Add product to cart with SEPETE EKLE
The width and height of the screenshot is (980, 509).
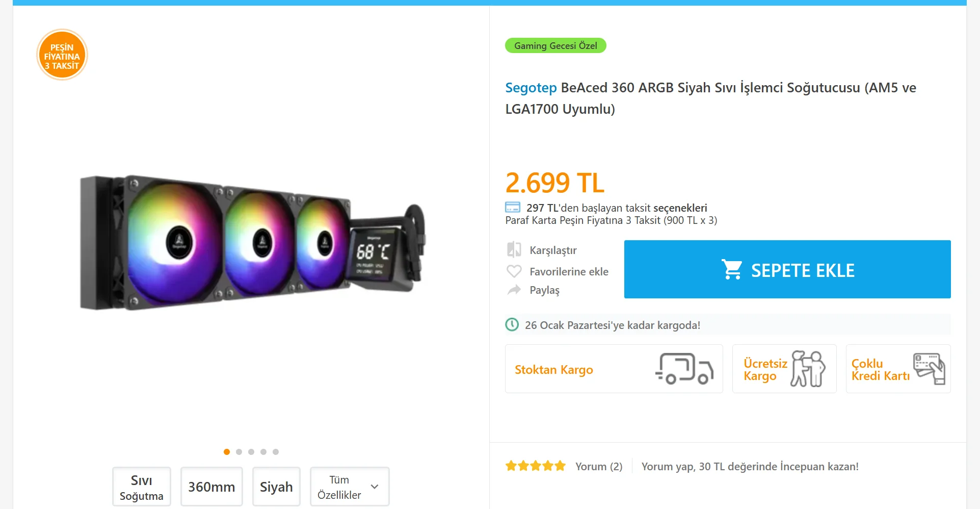pyautogui.click(x=787, y=269)
